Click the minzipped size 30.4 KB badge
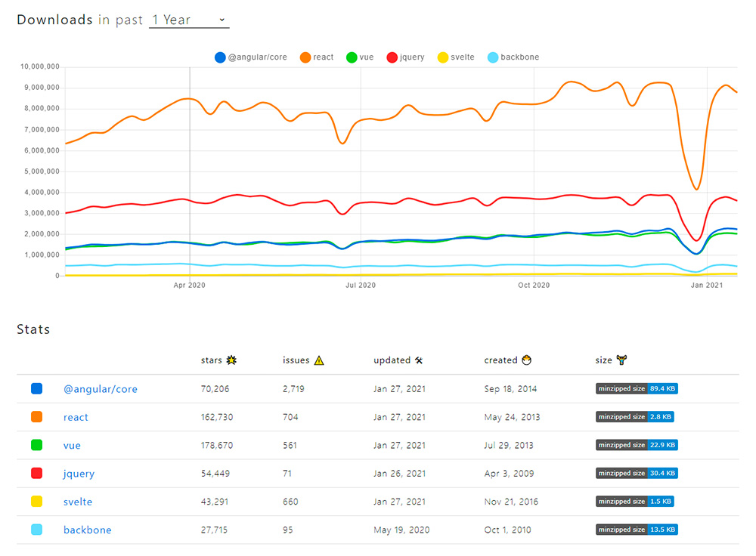Screen dimensions: 756x556 [x=637, y=473]
